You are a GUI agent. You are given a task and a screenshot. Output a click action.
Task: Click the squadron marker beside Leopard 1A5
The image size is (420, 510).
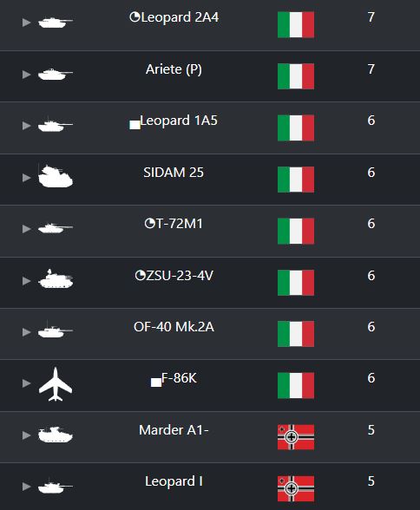point(135,125)
